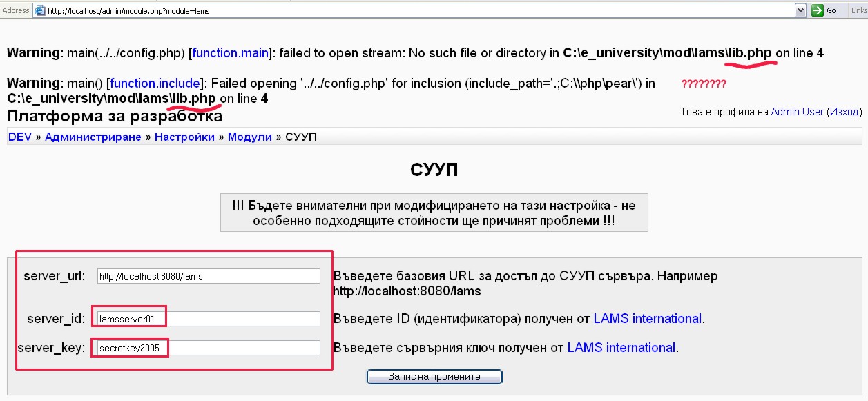This screenshot has height=401, width=868.
Task: Open LAMS international link beside server_id
Action: tap(647, 319)
